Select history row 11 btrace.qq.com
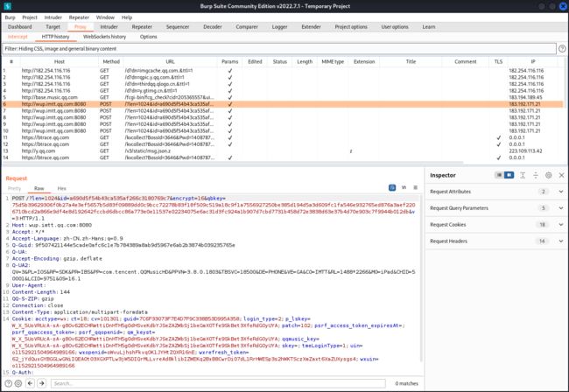The width and height of the screenshot is (569, 392). pos(283,137)
